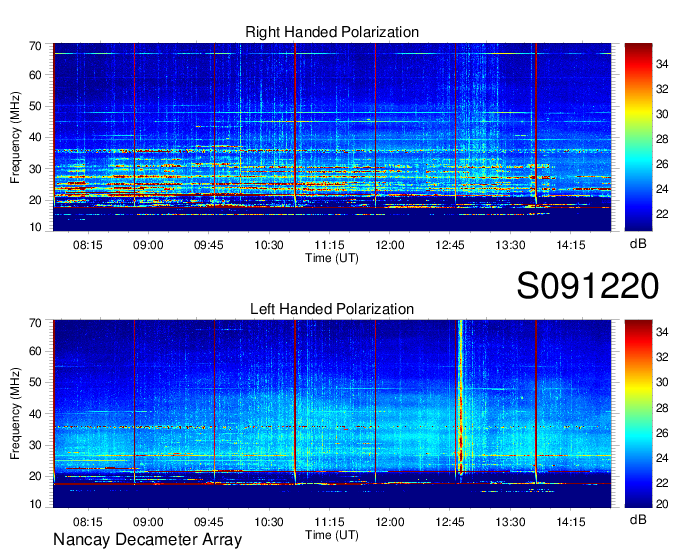Image resolution: width=680 pixels, height=552 pixels.
Task: Click the 09:45 time tick on Right Handed plot
Action: click(209, 245)
